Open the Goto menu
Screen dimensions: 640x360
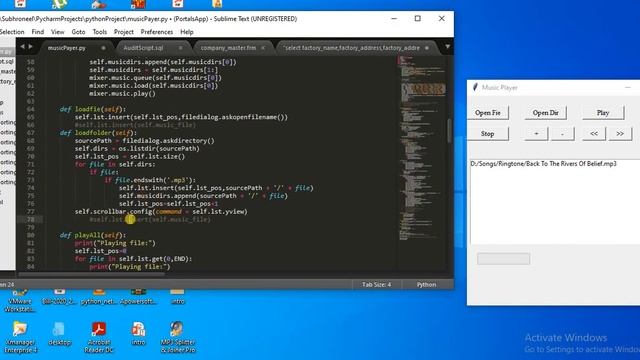tap(78, 32)
